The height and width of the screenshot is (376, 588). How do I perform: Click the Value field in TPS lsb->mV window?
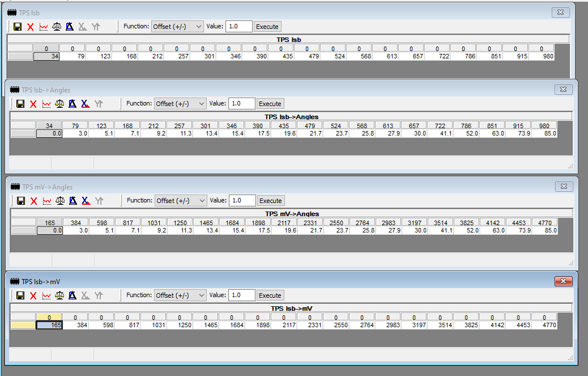pyautogui.click(x=241, y=295)
